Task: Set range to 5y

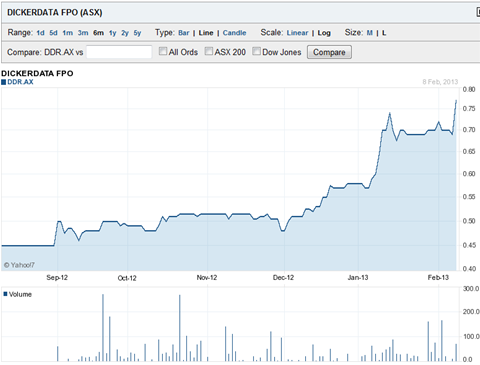Action: pos(137,33)
